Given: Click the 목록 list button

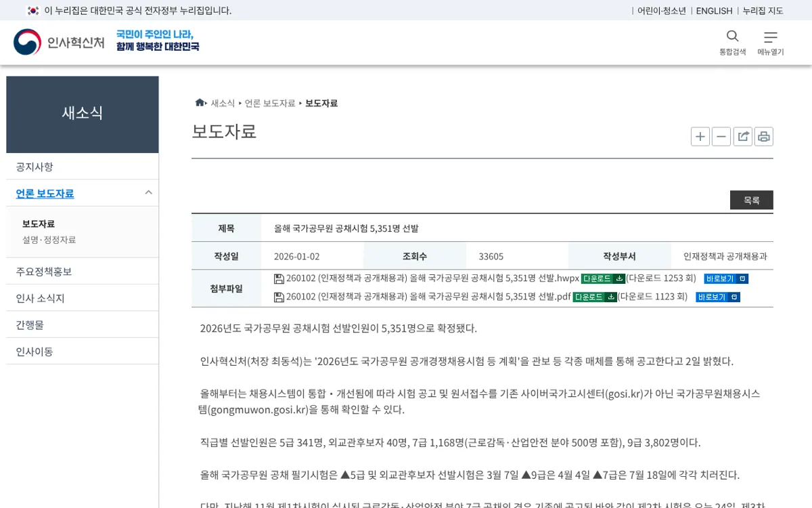Looking at the screenshot, I should pyautogui.click(x=752, y=200).
